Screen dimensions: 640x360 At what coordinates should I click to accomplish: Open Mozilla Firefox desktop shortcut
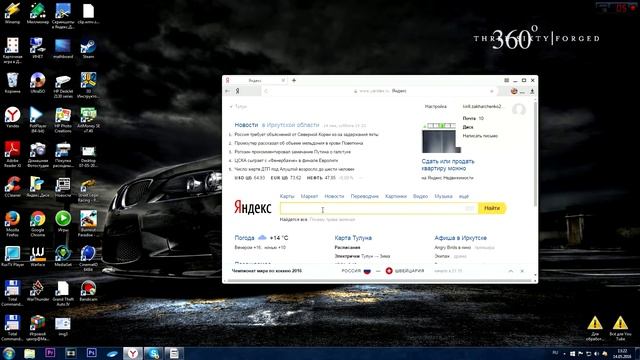pos(12,224)
